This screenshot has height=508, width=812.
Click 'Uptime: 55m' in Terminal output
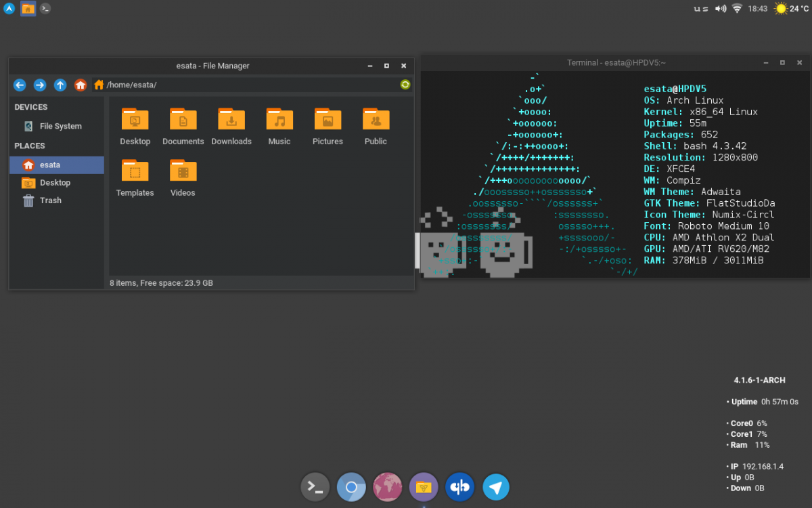pos(675,123)
